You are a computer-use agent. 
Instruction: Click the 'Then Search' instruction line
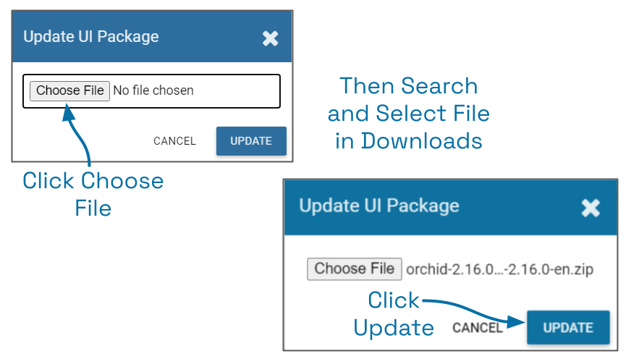pos(409,86)
